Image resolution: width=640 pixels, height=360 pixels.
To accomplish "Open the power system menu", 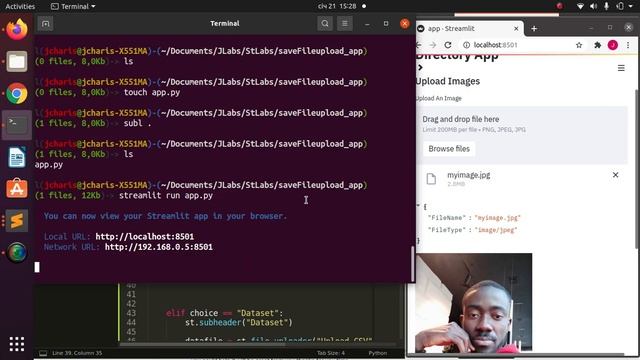I will point(625,6).
